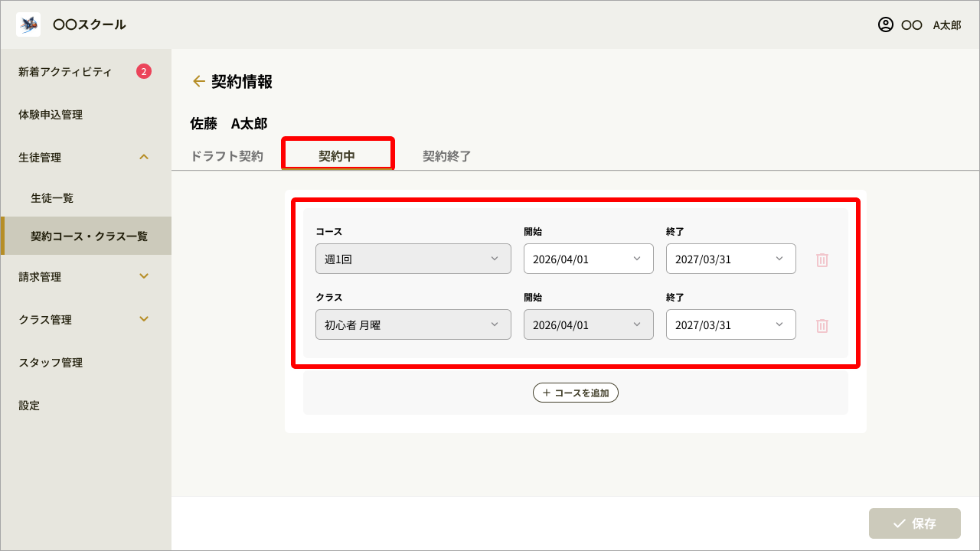The width and height of the screenshot is (980, 551).
Task: Open the コース 終了 date dropdown 2027/03/31
Action: [x=730, y=259]
